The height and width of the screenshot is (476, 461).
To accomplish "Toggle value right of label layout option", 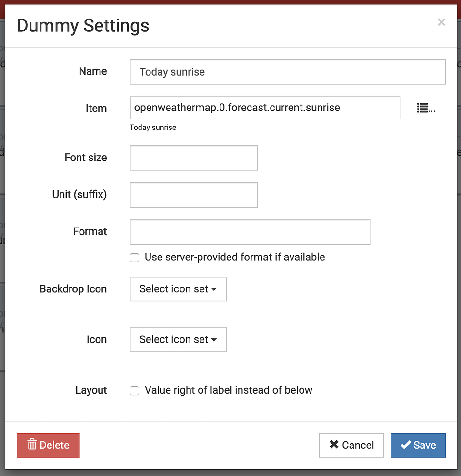I will (134, 390).
